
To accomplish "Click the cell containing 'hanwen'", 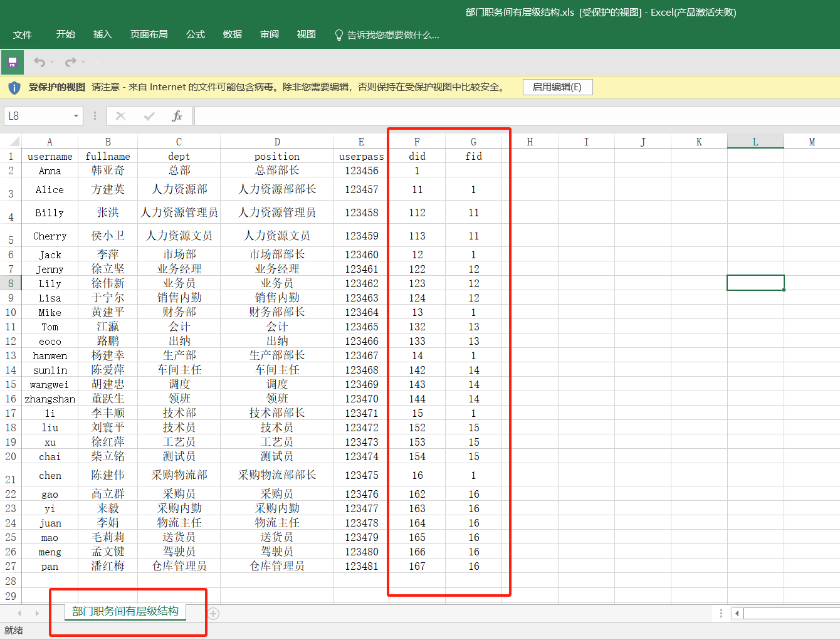I will click(x=50, y=355).
